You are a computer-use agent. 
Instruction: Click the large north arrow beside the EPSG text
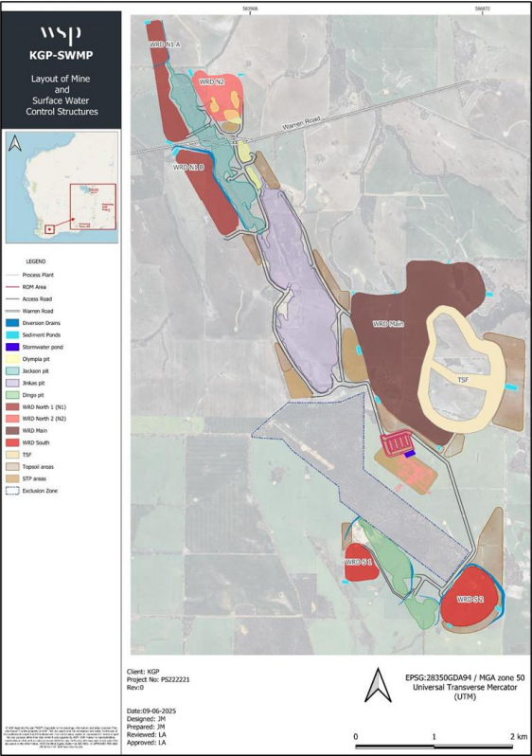[x=378, y=685]
